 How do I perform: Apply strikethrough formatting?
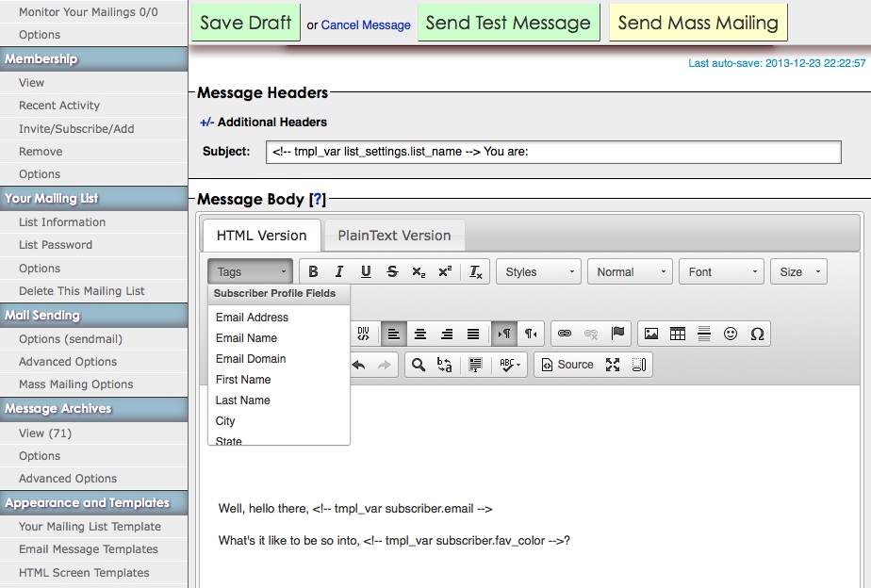[392, 271]
